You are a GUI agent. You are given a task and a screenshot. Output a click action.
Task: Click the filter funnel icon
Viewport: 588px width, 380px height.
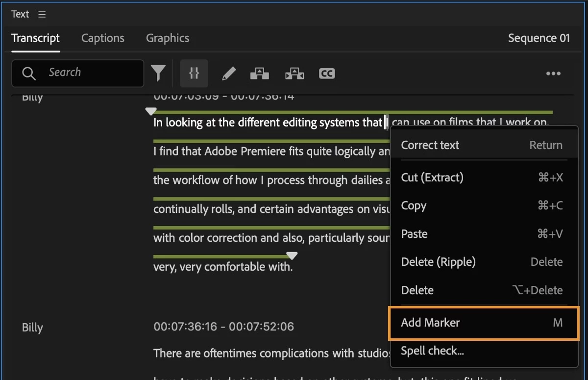click(158, 74)
